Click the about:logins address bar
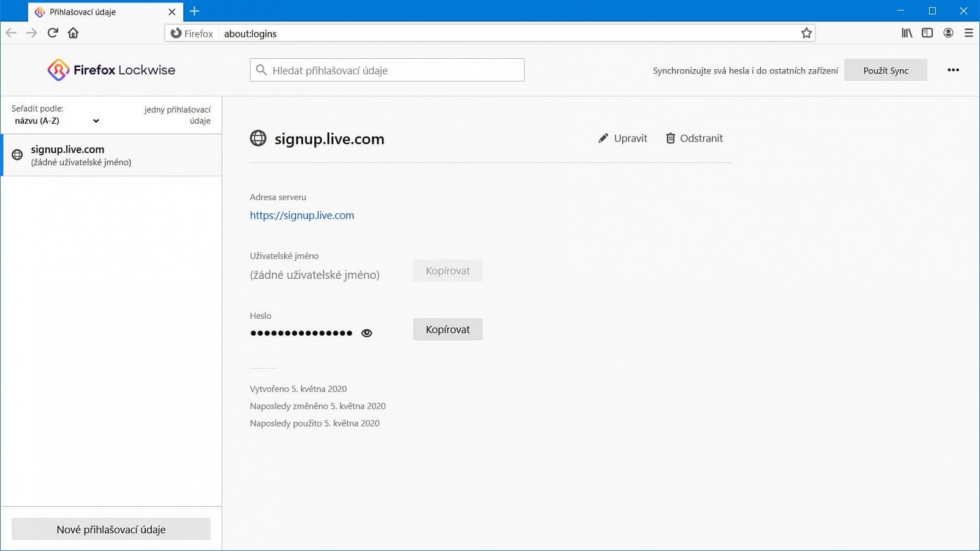This screenshot has width=980, height=551. coord(490,33)
